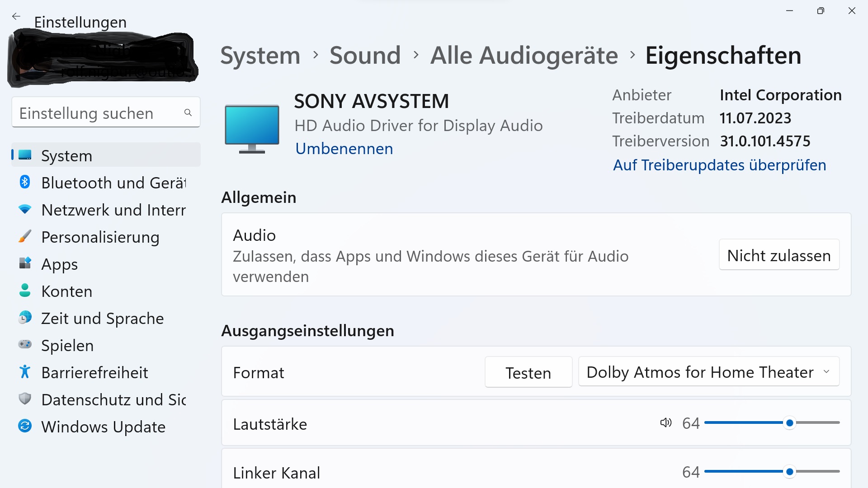Screen dimensions: 868x488
Task: Open Netzwerk und Internet settings
Action: coord(106,209)
